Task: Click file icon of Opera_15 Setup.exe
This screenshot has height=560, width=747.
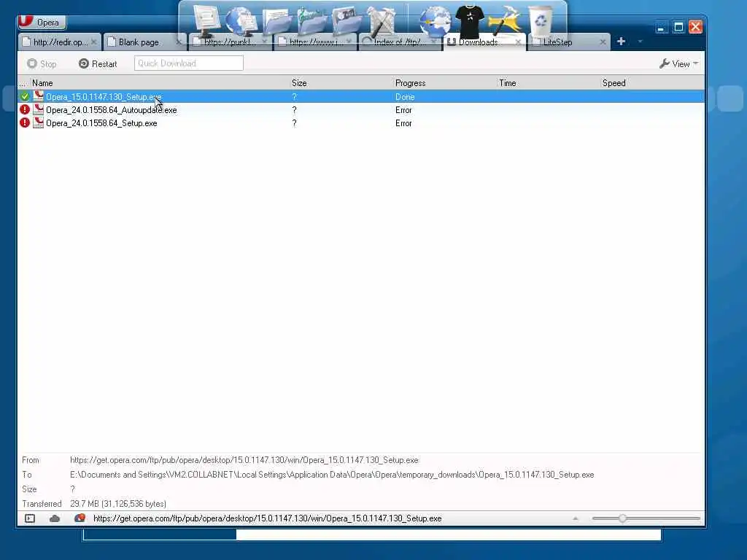Action: click(x=39, y=96)
